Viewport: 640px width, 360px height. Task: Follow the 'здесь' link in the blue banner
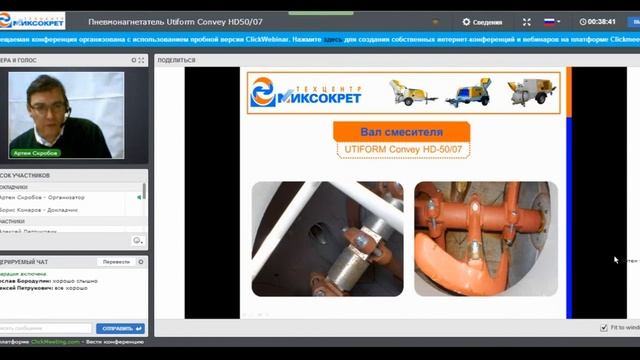click(x=333, y=40)
